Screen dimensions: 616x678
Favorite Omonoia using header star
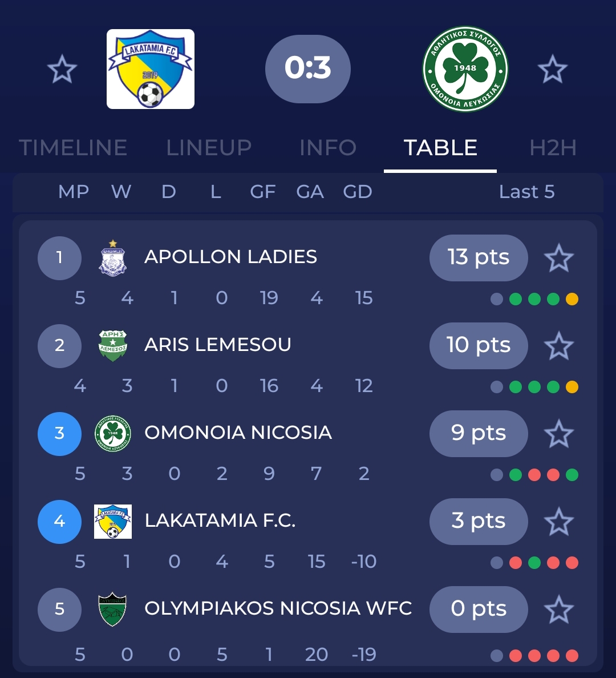552,70
